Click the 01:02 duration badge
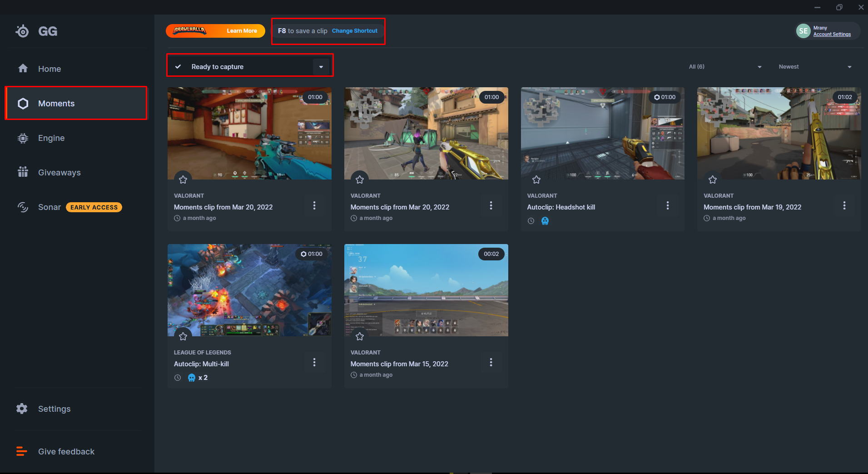The width and height of the screenshot is (868, 474). (x=845, y=97)
